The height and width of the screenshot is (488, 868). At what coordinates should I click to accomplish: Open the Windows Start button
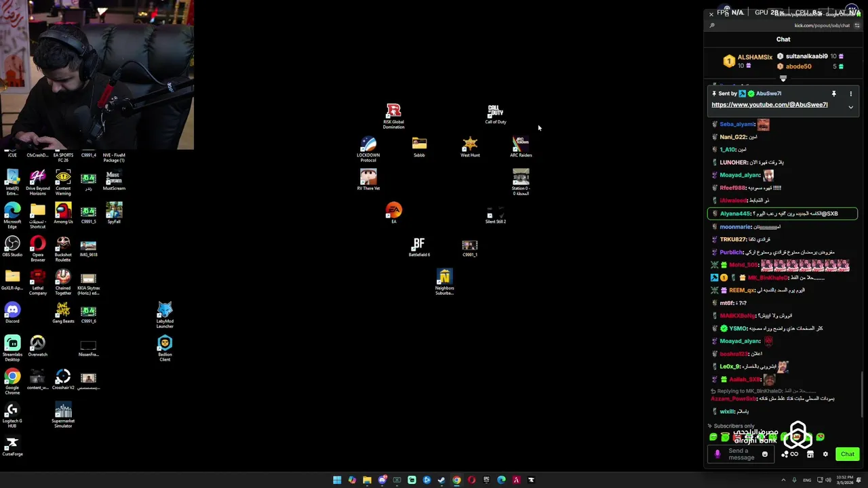tap(337, 480)
